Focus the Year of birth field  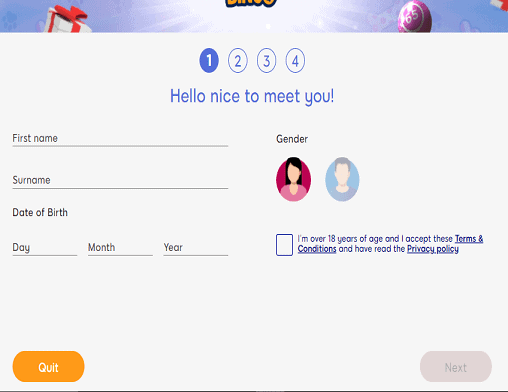196,248
